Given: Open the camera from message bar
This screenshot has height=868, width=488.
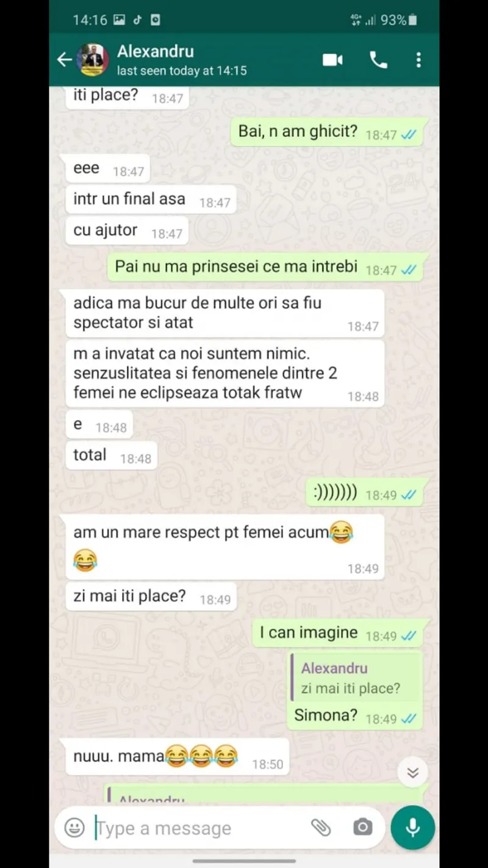Looking at the screenshot, I should click(362, 828).
